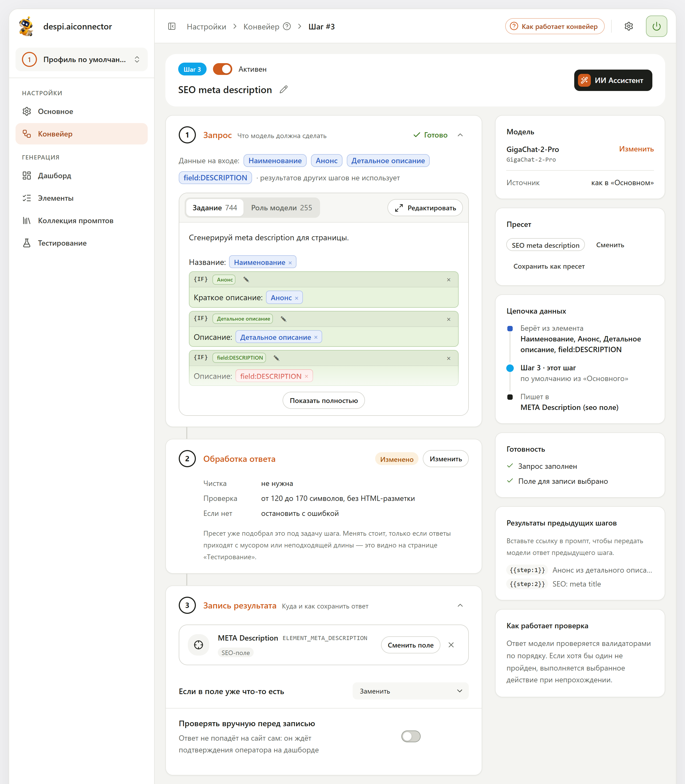The width and height of the screenshot is (685, 784).
Task: Remove the field:DESCRIPTION IF block
Action: pos(448,358)
